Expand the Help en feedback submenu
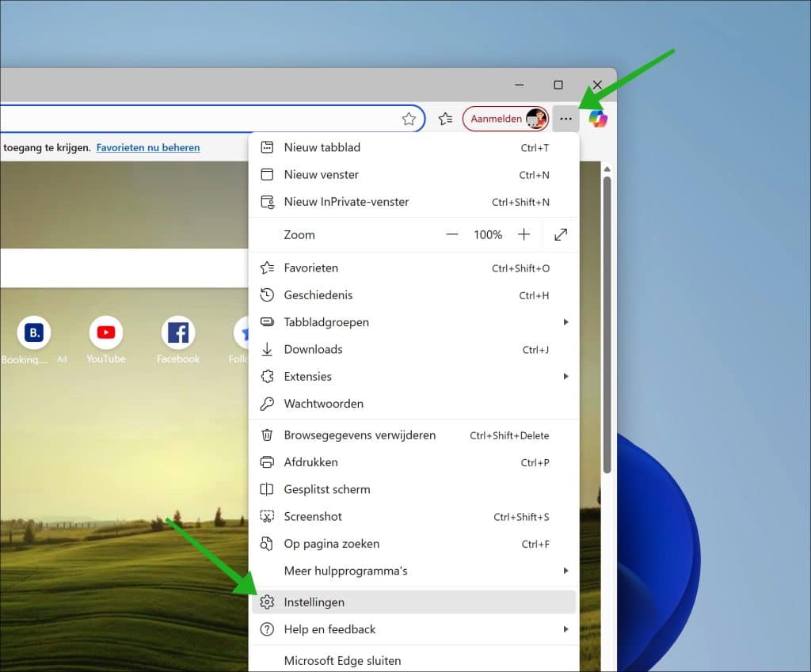Image resolution: width=811 pixels, height=672 pixels. point(329,629)
